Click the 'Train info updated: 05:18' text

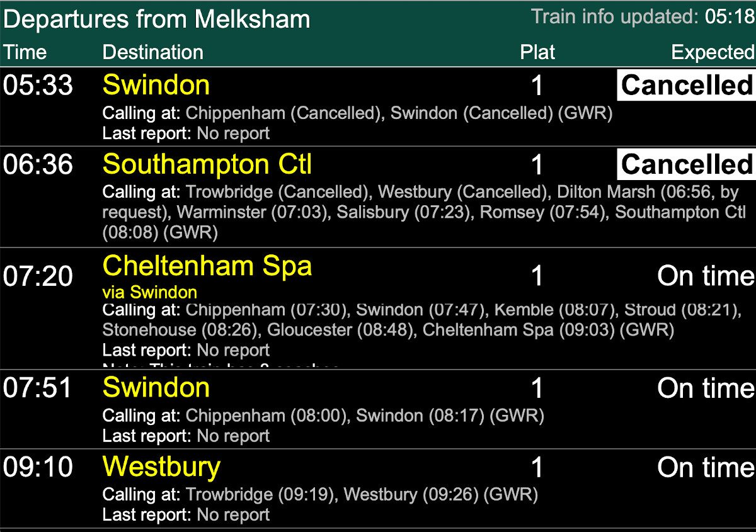[x=643, y=17]
